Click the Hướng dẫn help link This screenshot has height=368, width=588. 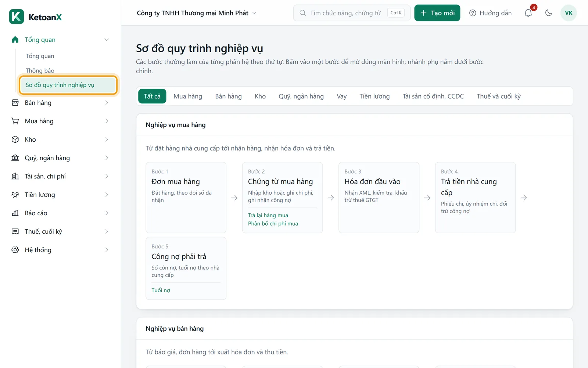tap(491, 13)
